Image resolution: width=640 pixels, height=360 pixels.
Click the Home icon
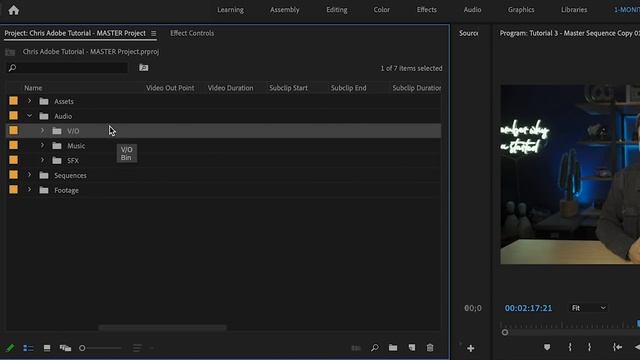click(13, 10)
